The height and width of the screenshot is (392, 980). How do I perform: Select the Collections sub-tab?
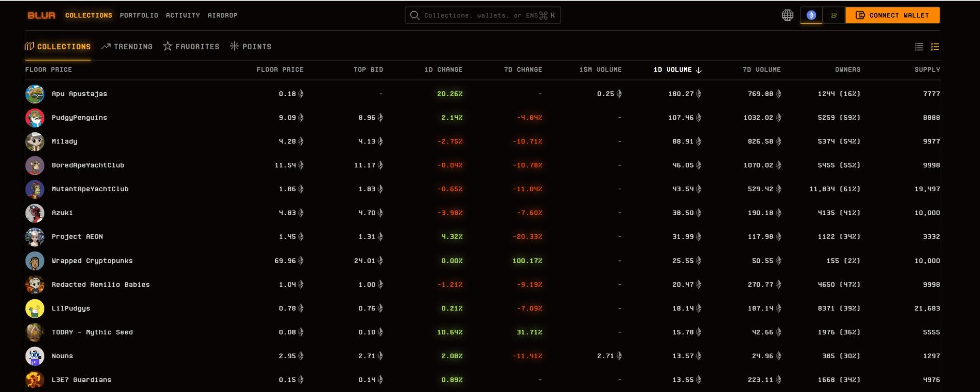(58, 46)
